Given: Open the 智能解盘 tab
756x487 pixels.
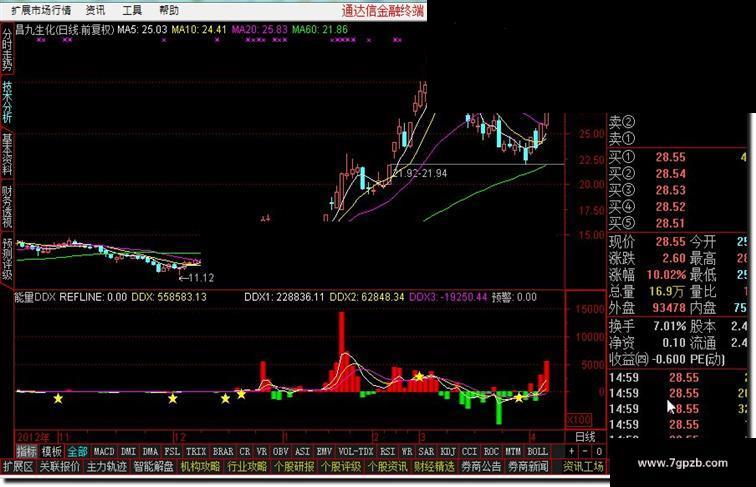Looking at the screenshot, I should 153,467.
